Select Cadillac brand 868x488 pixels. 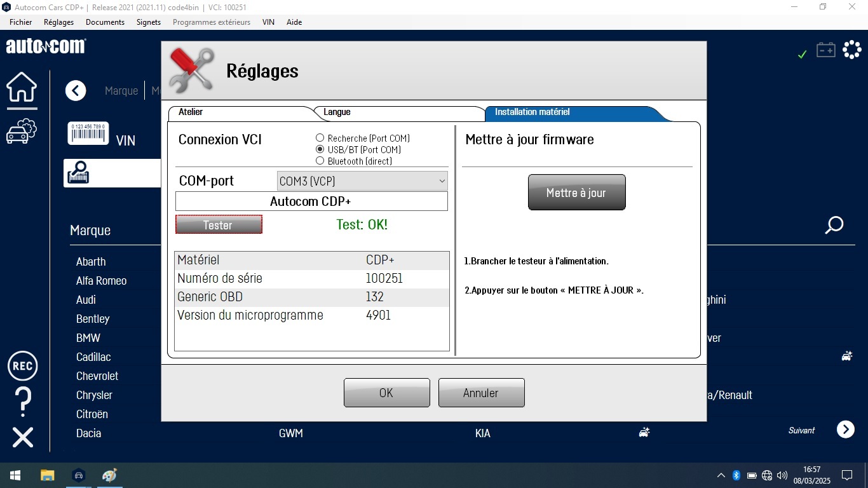point(93,357)
